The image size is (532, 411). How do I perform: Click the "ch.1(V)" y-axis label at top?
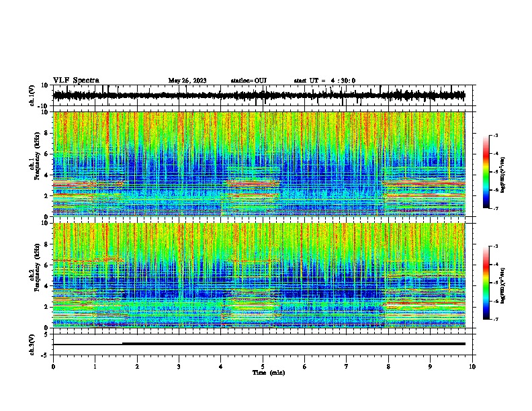(32, 95)
